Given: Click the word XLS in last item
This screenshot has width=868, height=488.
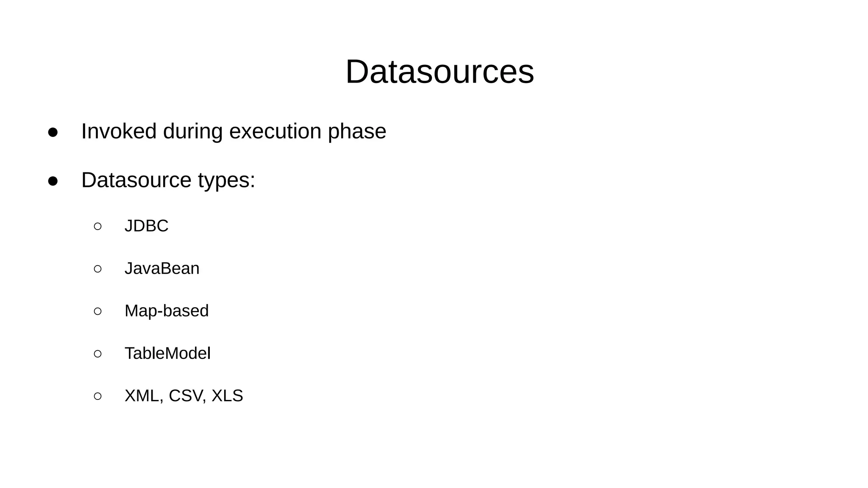Looking at the screenshot, I should coord(227,396).
